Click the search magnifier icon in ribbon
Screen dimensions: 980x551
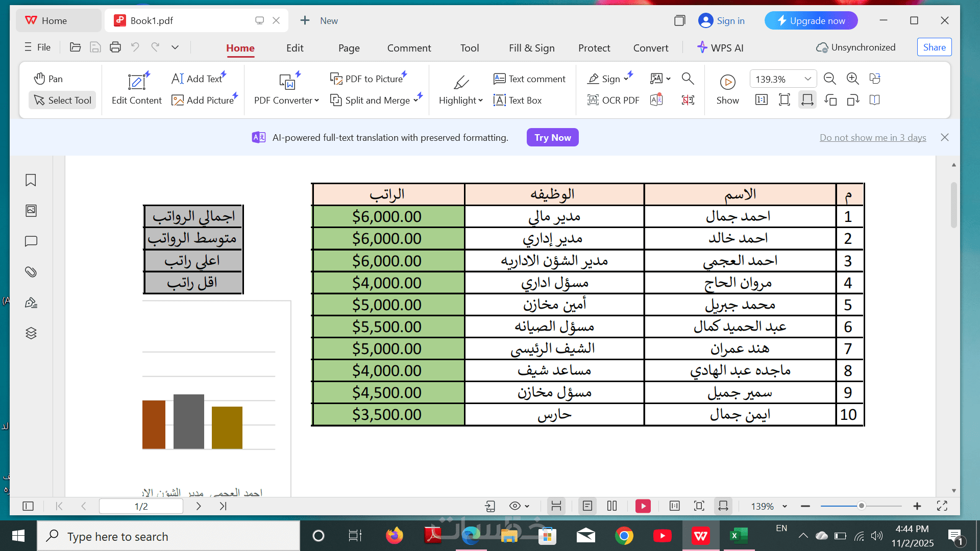688,79
